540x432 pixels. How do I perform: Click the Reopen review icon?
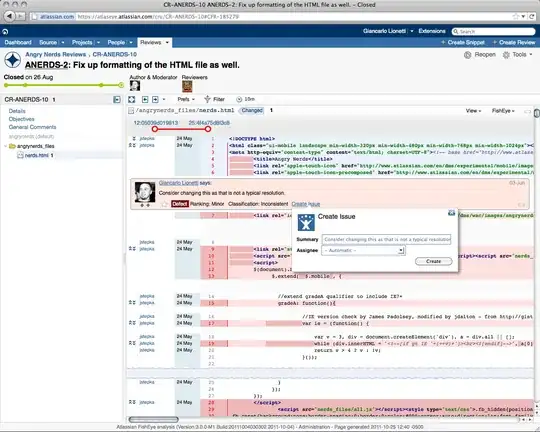click(467, 55)
